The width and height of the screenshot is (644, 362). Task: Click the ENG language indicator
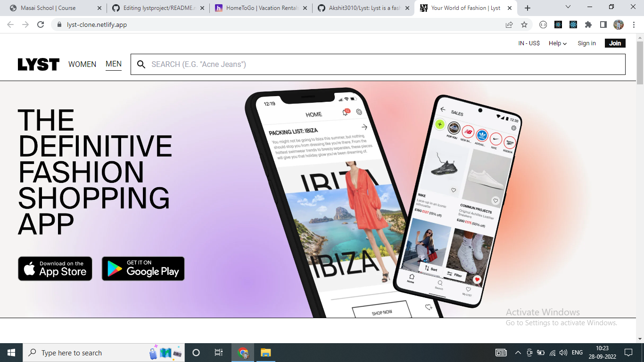coord(577,353)
